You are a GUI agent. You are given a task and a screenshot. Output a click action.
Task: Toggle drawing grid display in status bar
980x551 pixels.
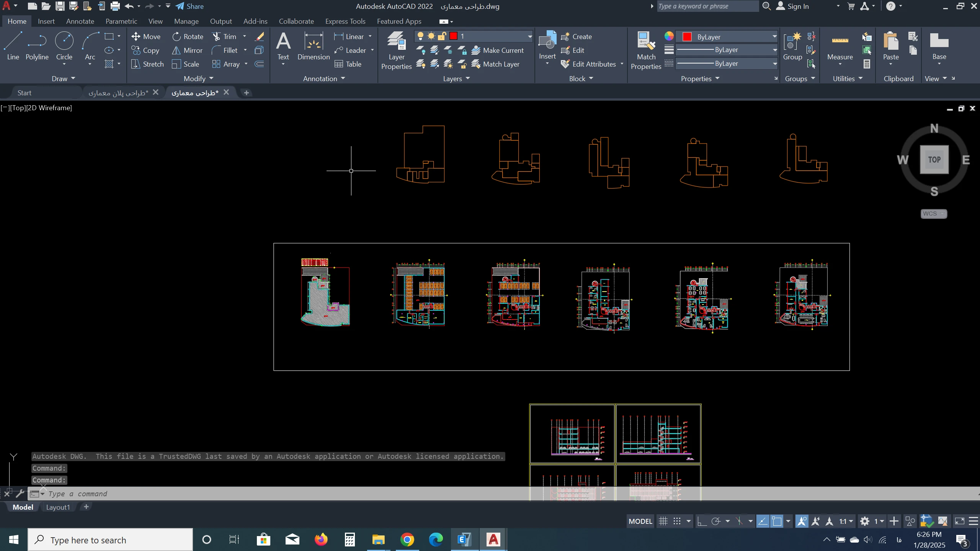pos(663,521)
